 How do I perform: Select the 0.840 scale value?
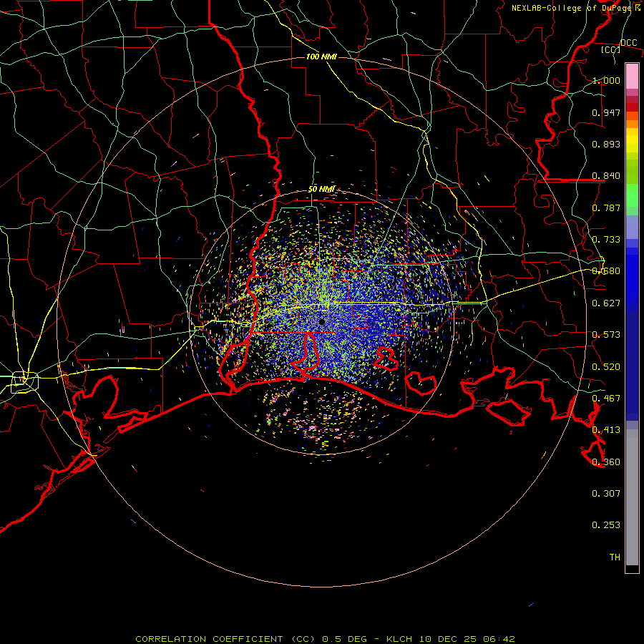click(x=606, y=176)
